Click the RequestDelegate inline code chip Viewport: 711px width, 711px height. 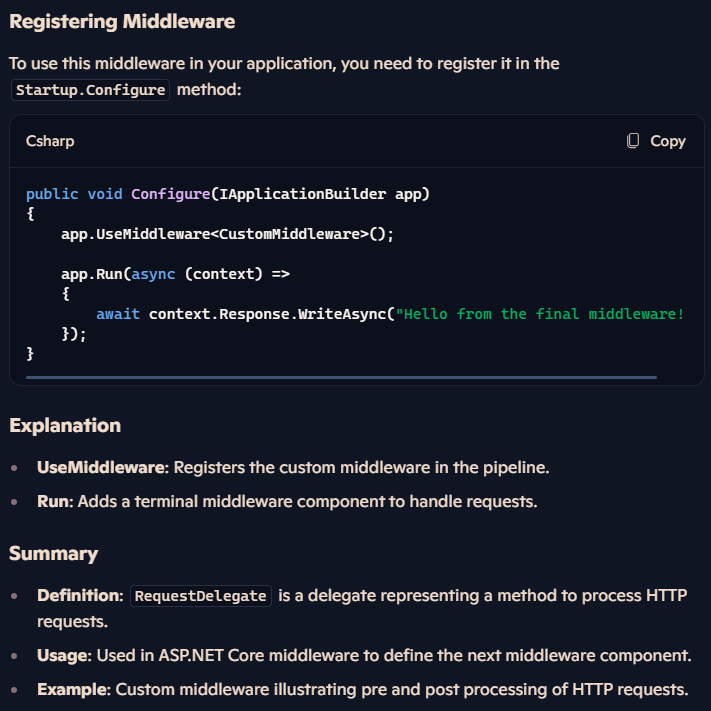click(200, 596)
